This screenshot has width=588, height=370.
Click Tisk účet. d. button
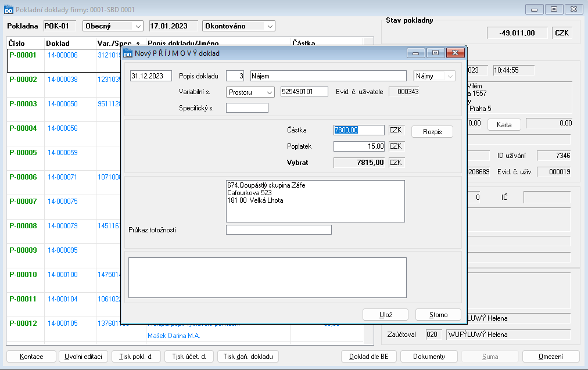pos(189,357)
